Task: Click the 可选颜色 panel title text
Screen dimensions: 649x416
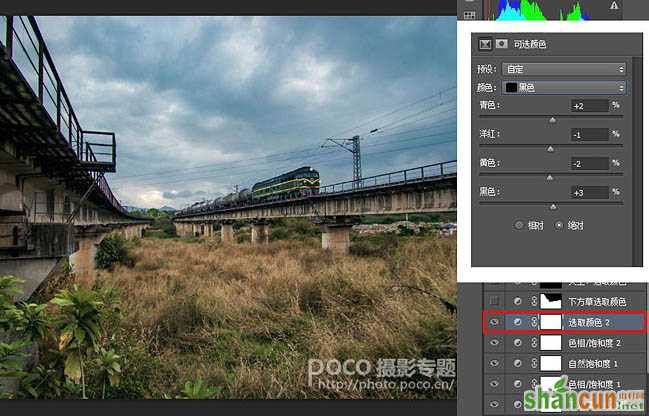Action: click(529, 44)
